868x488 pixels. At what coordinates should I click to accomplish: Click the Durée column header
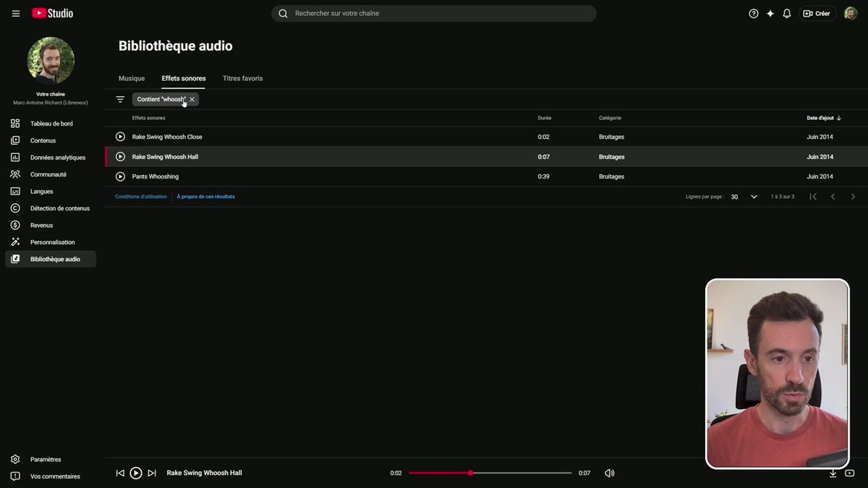pos(545,118)
